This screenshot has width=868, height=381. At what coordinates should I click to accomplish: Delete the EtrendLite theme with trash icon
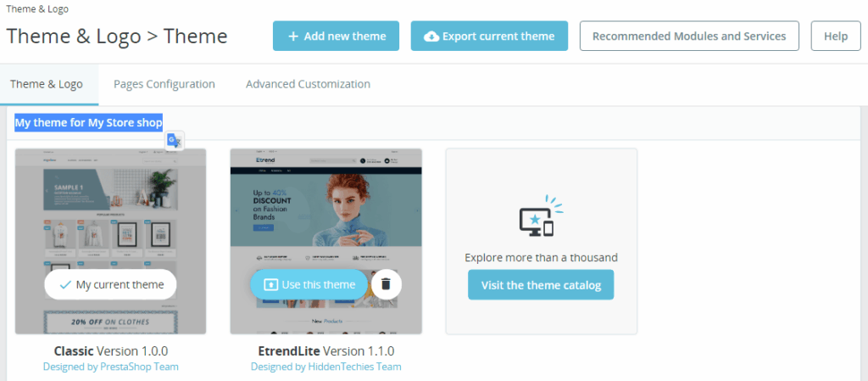386,284
